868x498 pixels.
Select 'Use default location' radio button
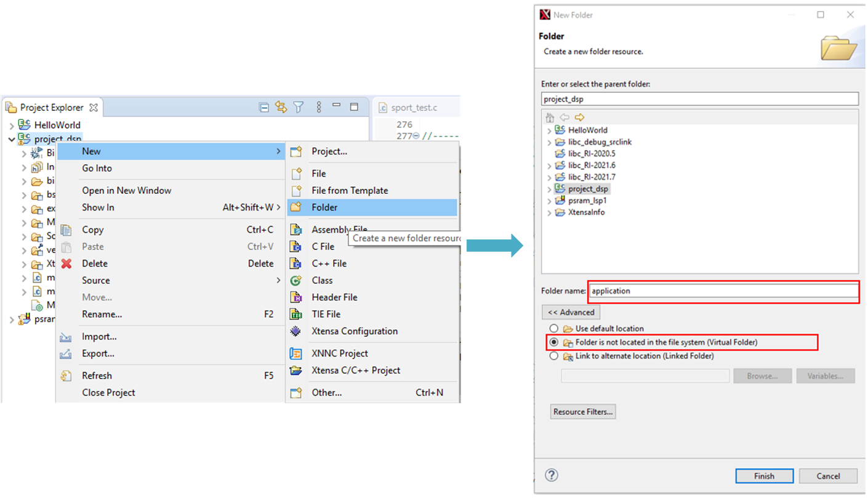click(554, 329)
